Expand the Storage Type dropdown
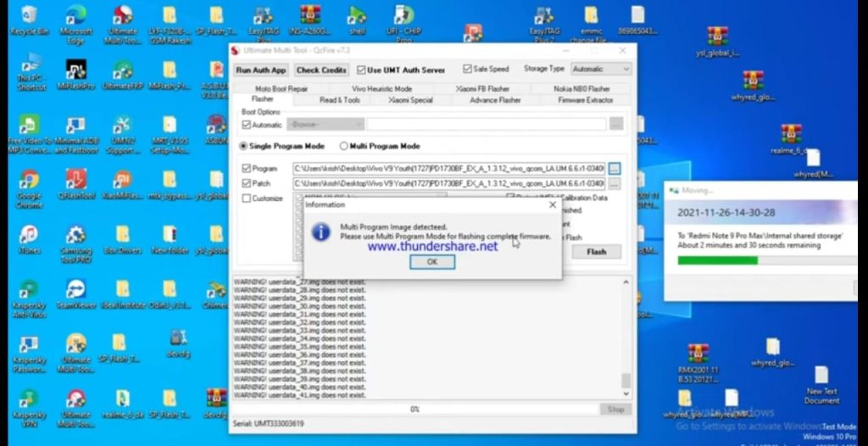The width and height of the screenshot is (868, 446). coord(600,70)
